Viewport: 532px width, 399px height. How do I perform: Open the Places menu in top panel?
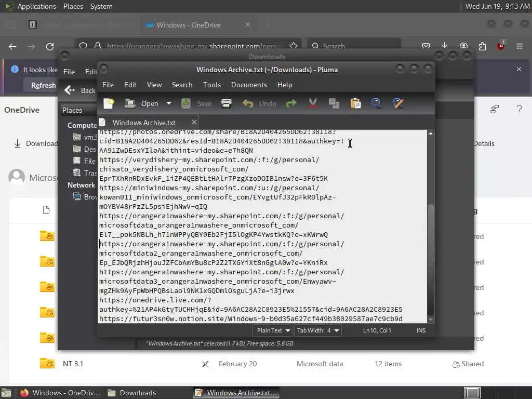[73, 6]
